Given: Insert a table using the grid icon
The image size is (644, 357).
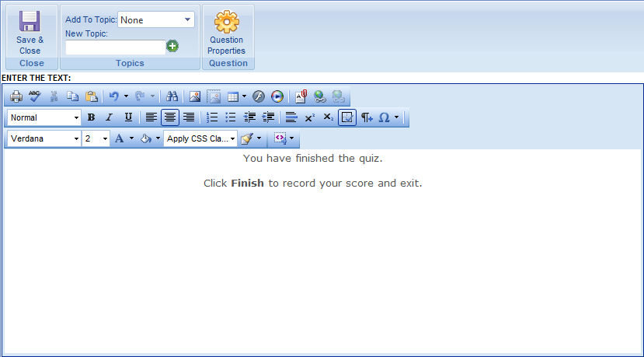Looking at the screenshot, I should point(233,97).
